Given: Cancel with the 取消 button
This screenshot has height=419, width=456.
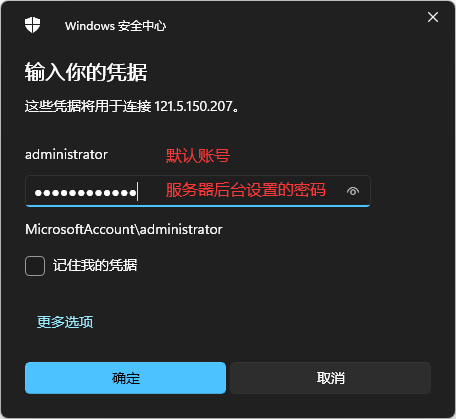Looking at the screenshot, I should 330,378.
